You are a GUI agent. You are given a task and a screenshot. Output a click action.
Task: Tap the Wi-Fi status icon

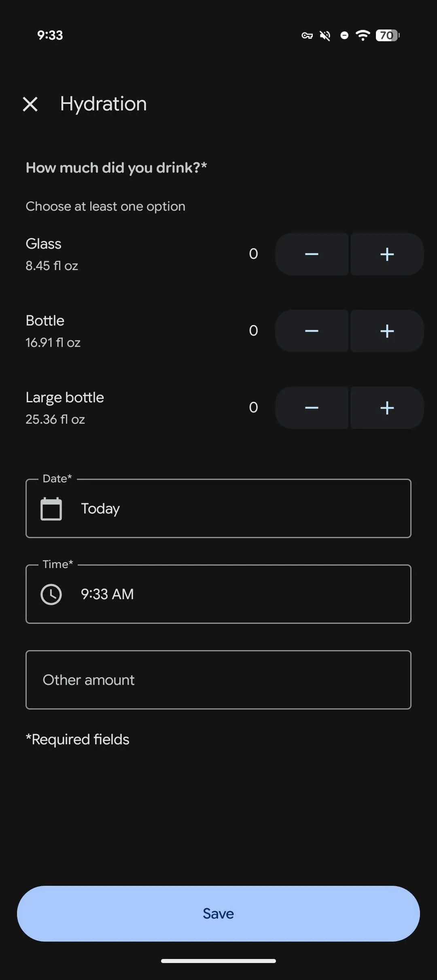tap(363, 36)
